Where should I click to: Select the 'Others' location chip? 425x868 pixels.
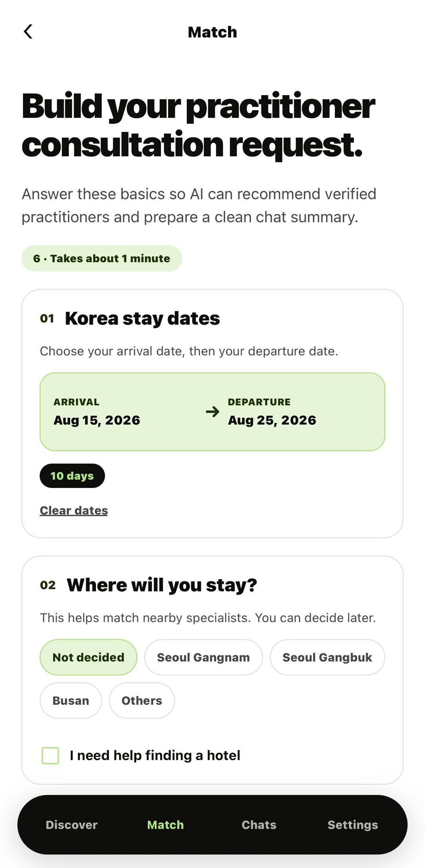pyautogui.click(x=142, y=700)
